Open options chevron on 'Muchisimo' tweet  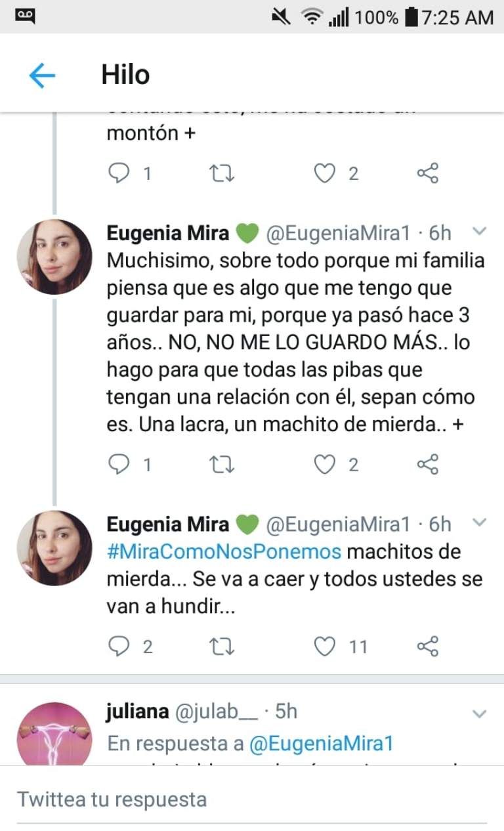[480, 232]
